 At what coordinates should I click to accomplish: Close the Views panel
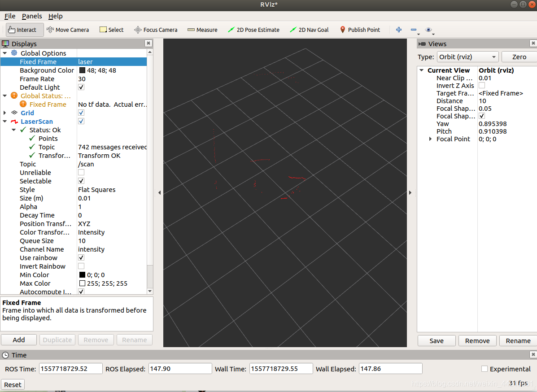point(533,43)
